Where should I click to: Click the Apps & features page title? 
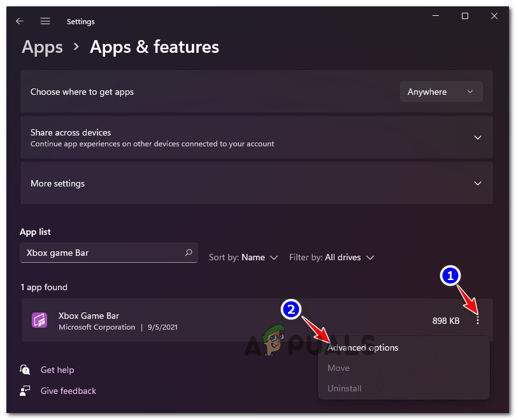(154, 46)
